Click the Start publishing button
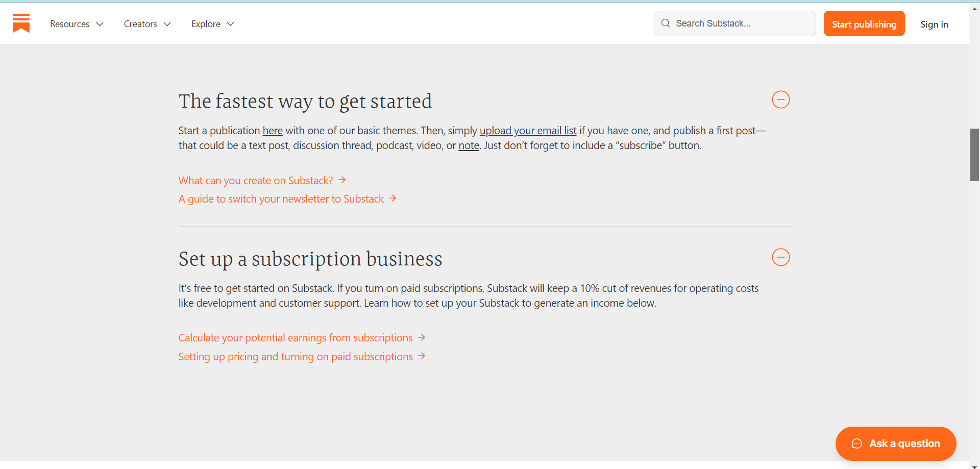Viewport: 980px width, 469px height. (x=864, y=24)
